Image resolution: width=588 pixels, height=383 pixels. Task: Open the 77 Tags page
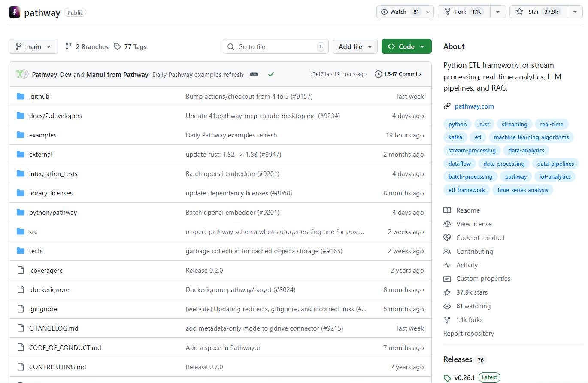coord(135,46)
